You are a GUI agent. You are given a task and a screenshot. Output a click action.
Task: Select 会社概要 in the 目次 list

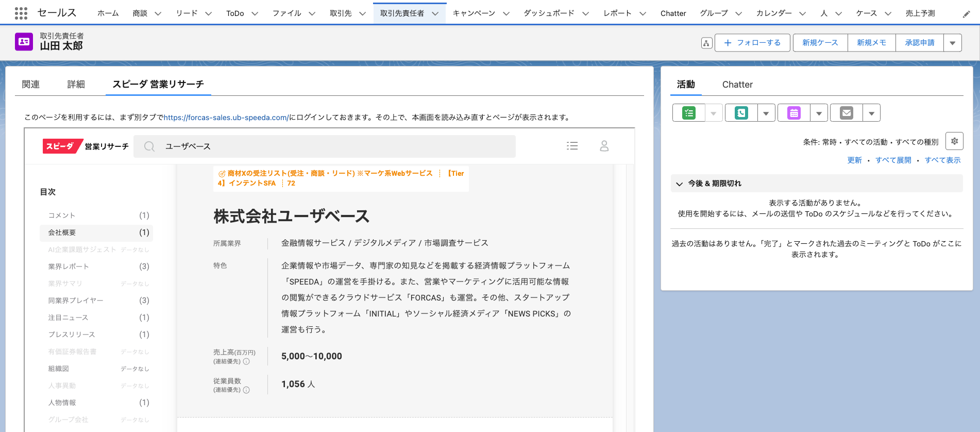[96, 232]
